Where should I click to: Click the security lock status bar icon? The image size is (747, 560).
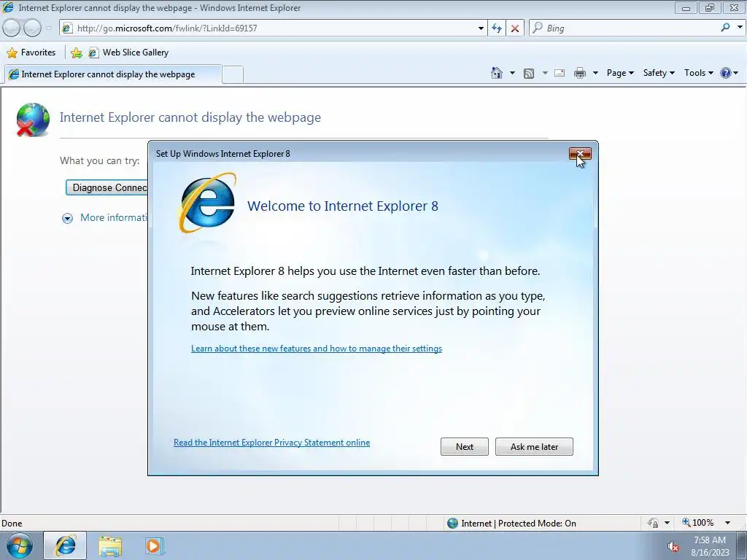point(653,523)
